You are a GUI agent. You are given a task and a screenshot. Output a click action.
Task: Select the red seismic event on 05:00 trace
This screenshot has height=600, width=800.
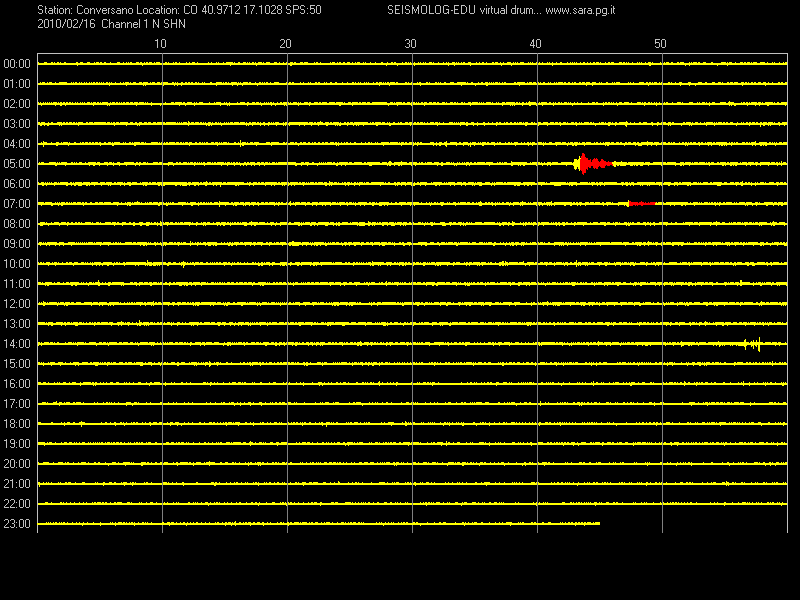[x=594, y=164]
